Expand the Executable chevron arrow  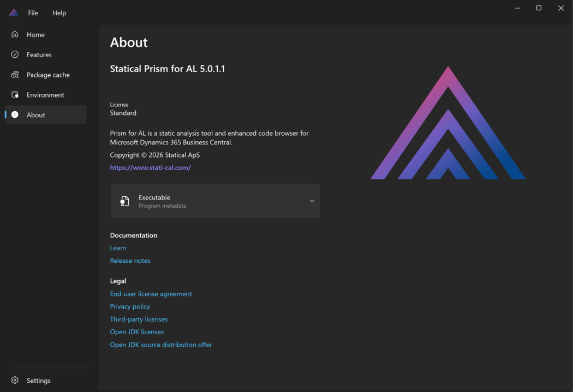312,201
